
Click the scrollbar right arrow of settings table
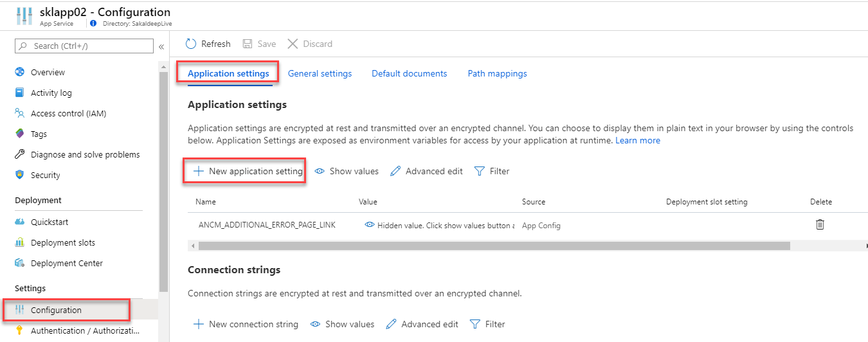pos(866,246)
